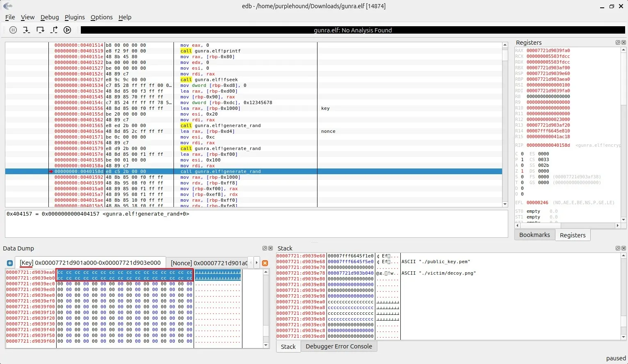The height and width of the screenshot is (364, 628).
Task: Click the 'nonce' comment in disassembly
Action: coord(328,131)
